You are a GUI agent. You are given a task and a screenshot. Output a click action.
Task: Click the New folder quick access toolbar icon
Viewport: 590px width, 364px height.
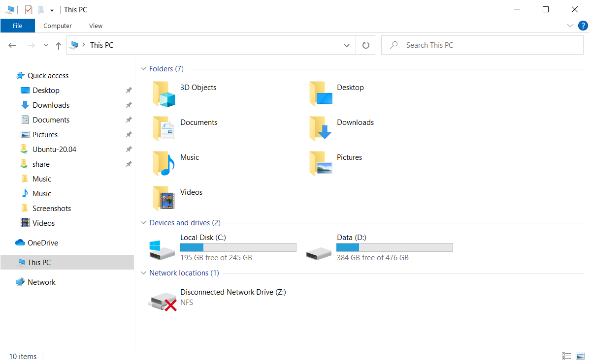41,10
